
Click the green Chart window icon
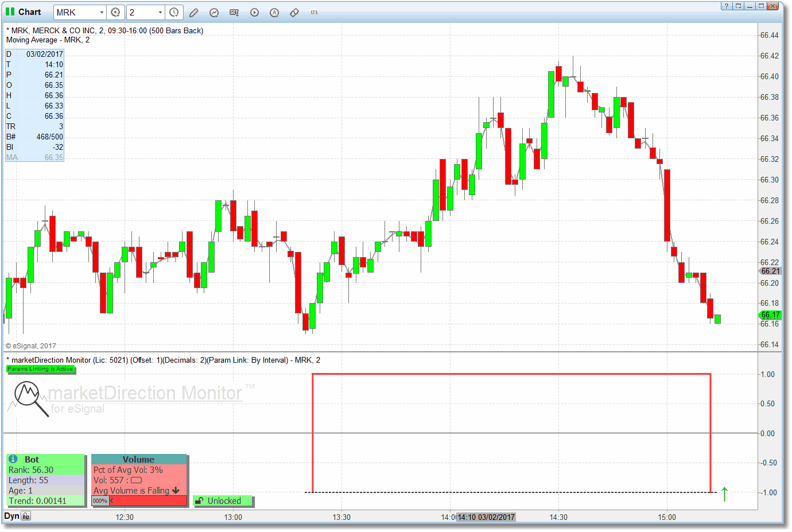click(x=10, y=11)
